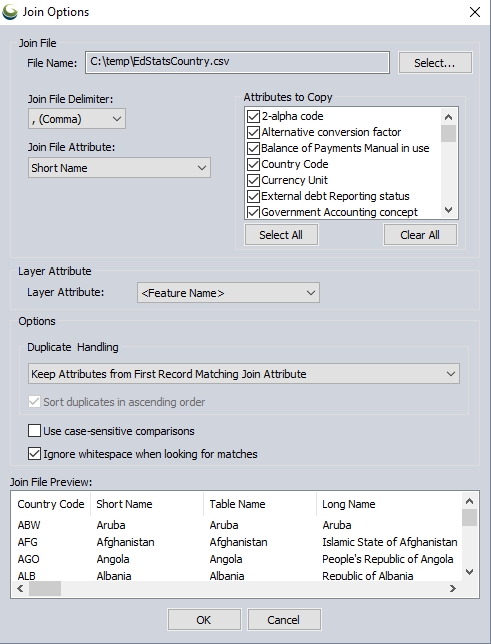Uncheck the Currency Unit attribute

253,180
